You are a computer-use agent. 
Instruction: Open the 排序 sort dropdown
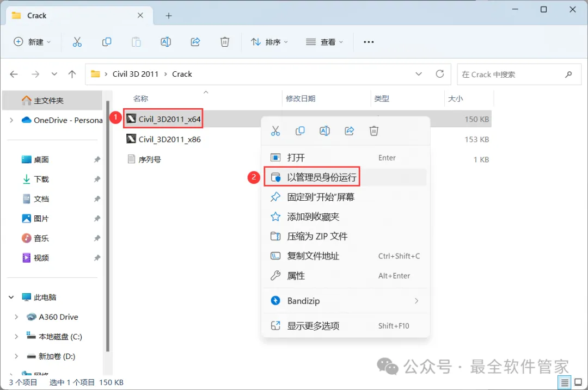[x=269, y=42]
